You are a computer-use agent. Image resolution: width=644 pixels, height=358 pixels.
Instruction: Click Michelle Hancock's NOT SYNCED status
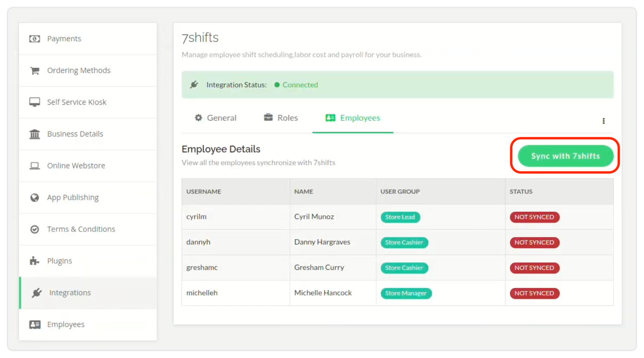coord(534,293)
